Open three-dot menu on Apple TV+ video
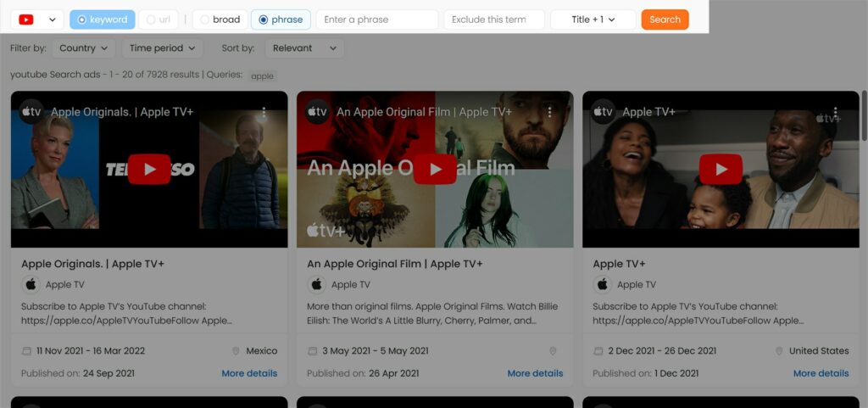868x408 pixels. pyautogui.click(x=835, y=112)
